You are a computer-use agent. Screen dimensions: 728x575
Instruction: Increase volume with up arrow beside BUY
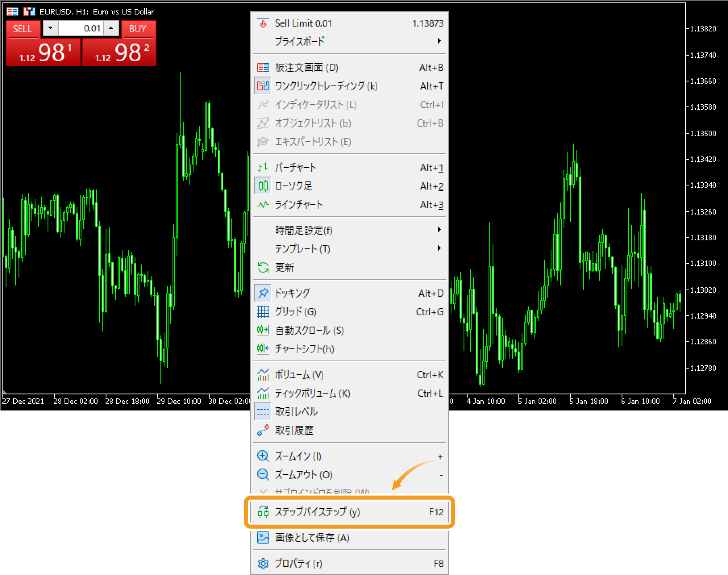click(111, 28)
